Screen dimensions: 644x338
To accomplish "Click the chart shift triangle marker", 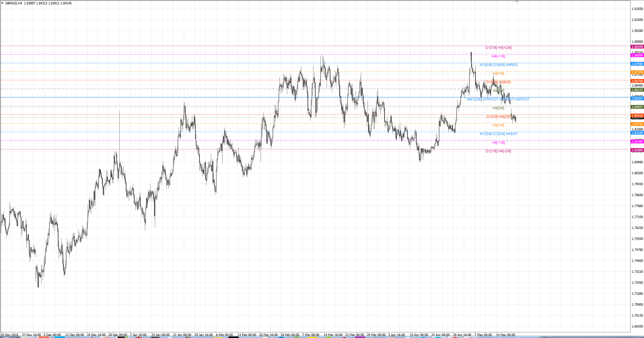I will click(x=517, y=2).
